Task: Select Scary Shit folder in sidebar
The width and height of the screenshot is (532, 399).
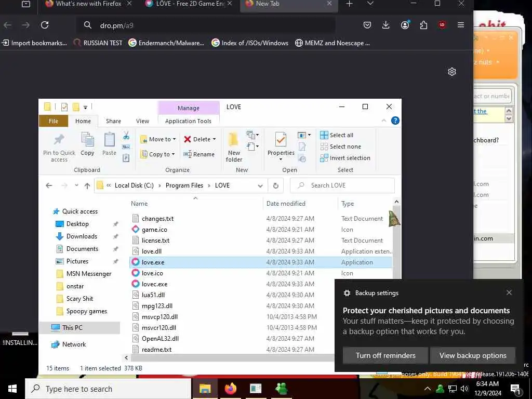Action: coord(79,299)
